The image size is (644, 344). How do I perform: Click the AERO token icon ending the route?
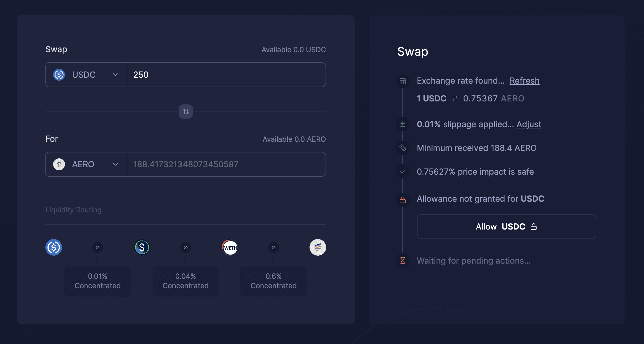point(318,247)
